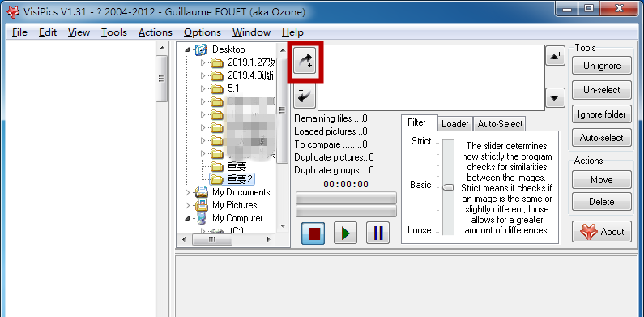Expand the 2019.4.9 folder node
The height and width of the screenshot is (317, 644).
[x=203, y=75]
